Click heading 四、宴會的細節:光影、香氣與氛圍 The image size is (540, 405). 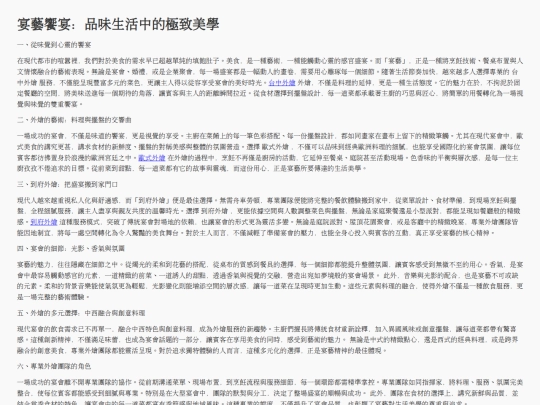pos(71,248)
